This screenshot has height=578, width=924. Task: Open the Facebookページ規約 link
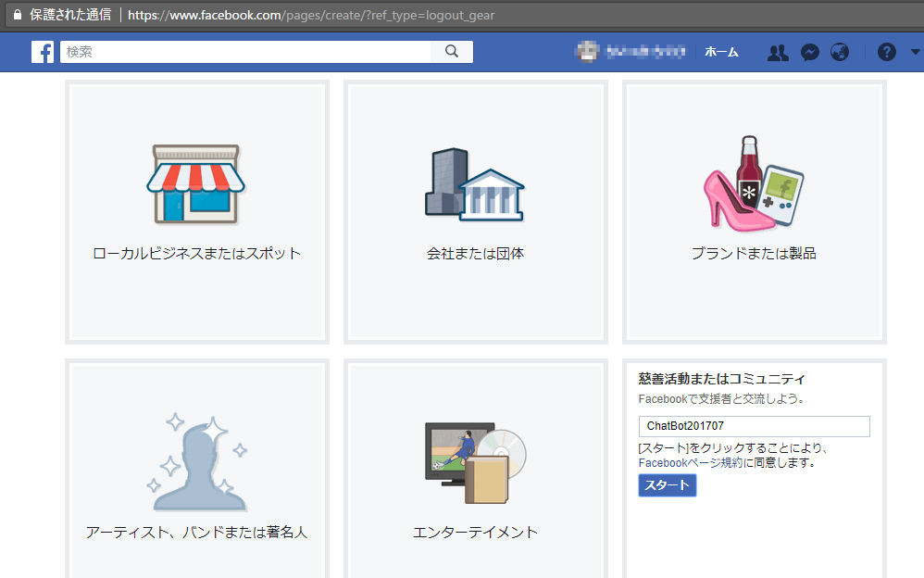(x=690, y=463)
